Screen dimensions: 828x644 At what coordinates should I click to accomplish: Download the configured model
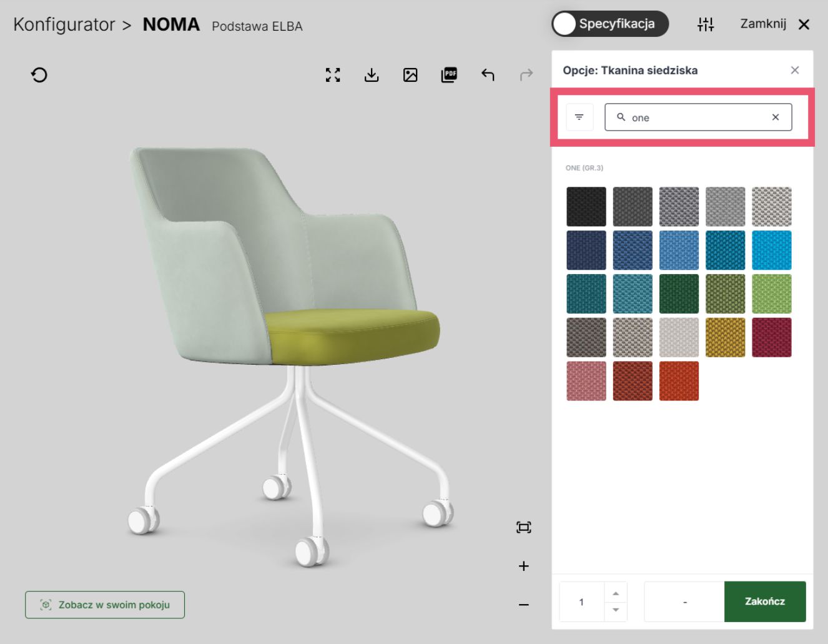pyautogui.click(x=372, y=76)
